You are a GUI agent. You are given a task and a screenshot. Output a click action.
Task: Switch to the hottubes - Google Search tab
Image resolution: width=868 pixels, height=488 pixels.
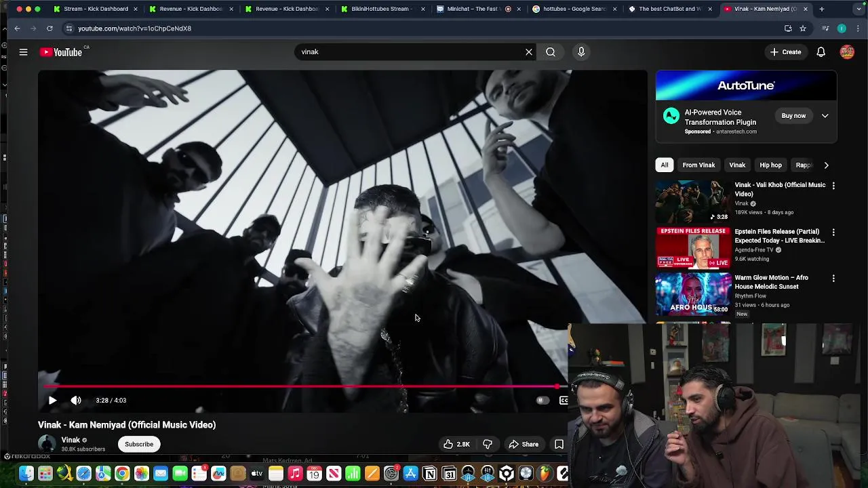[574, 9]
